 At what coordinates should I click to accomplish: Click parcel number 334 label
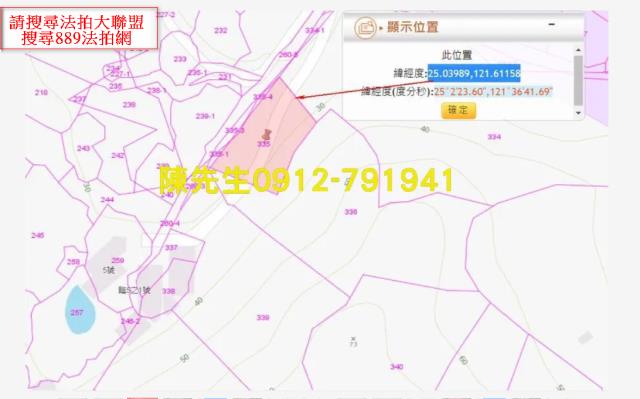pos(494,137)
